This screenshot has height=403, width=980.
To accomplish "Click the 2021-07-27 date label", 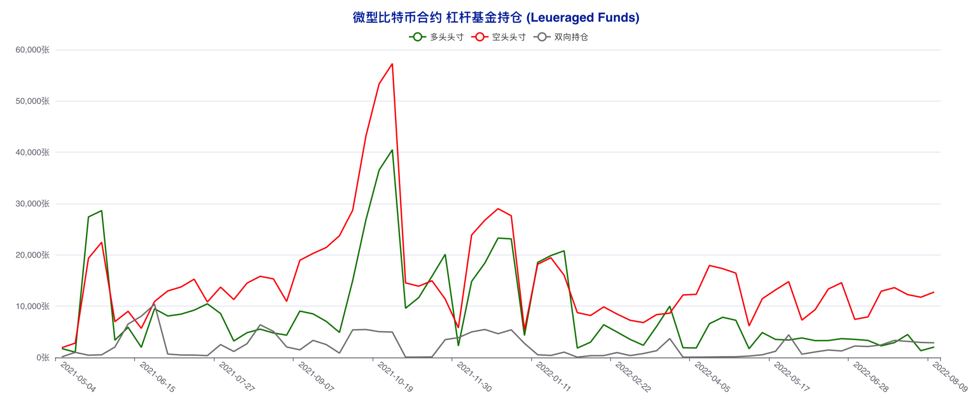I will (x=236, y=377).
